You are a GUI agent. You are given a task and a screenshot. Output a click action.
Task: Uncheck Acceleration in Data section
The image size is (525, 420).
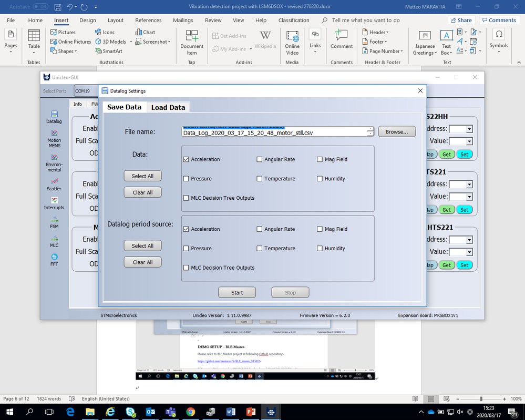tap(186, 159)
